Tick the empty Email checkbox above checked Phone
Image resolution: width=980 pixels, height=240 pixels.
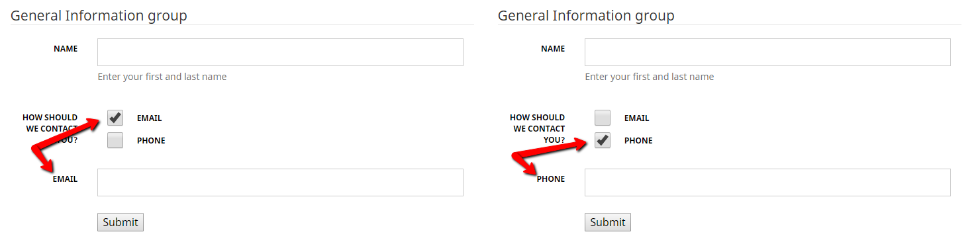603,118
